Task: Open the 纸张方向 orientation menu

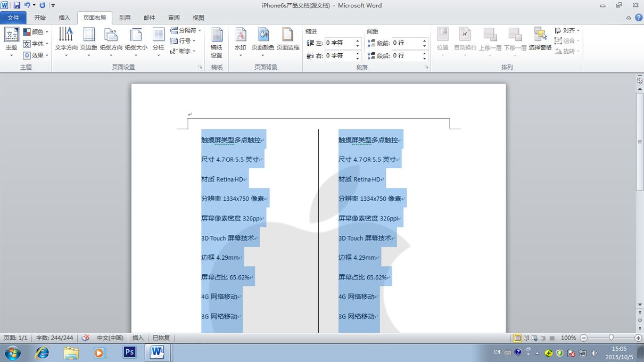Action: (x=111, y=43)
